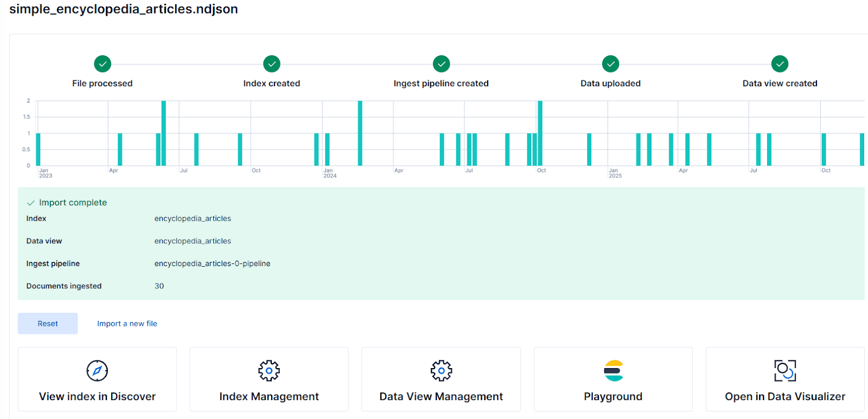
Task: Click the tall chart bar before Oct 2024
Action: [540, 133]
